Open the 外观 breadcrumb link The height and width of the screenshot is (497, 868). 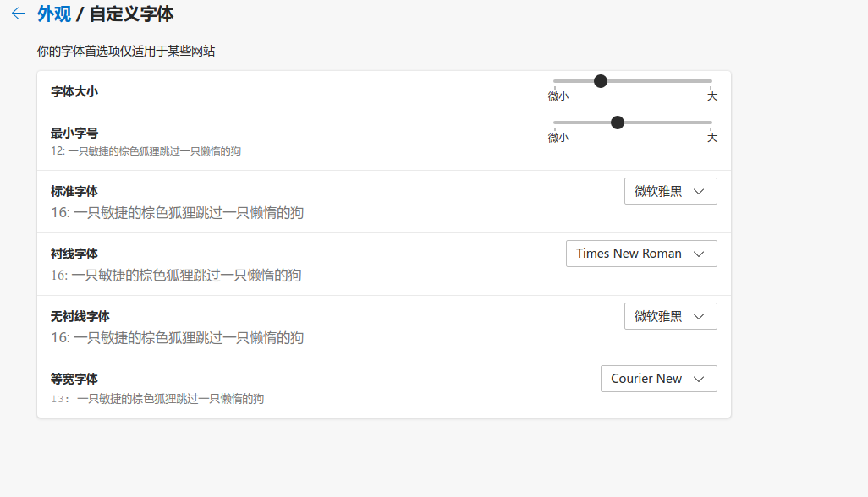[x=54, y=14]
